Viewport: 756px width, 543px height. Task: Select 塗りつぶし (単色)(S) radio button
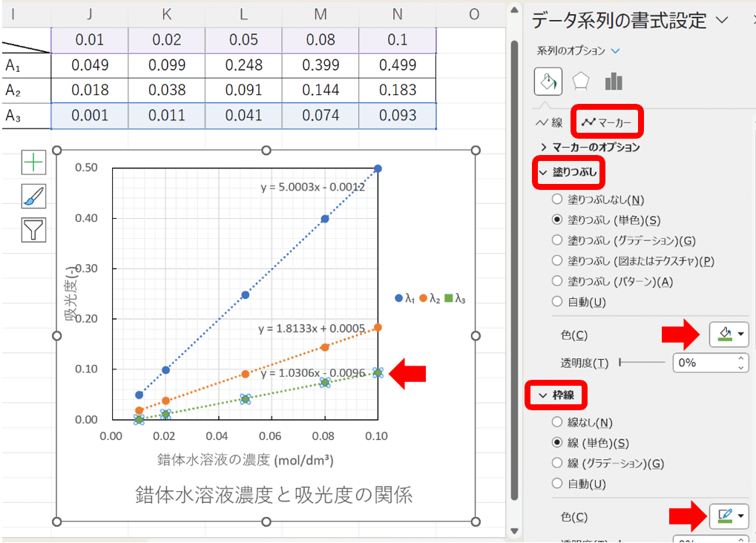tap(557, 220)
